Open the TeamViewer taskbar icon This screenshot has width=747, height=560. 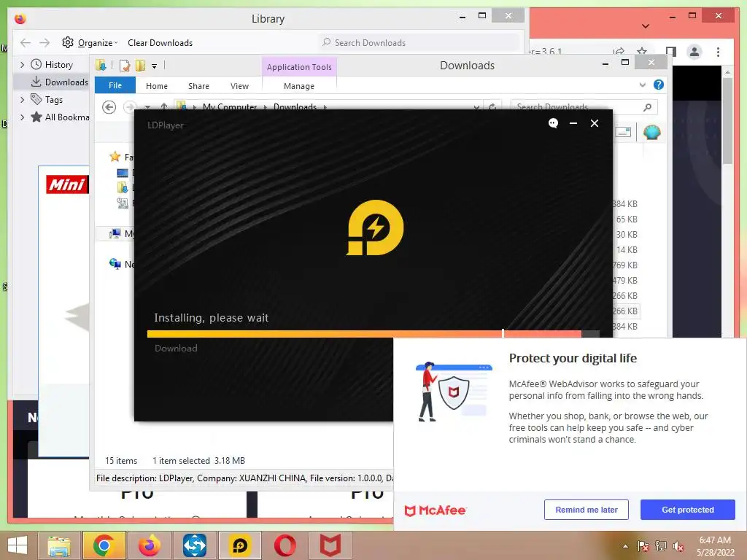tap(194, 545)
